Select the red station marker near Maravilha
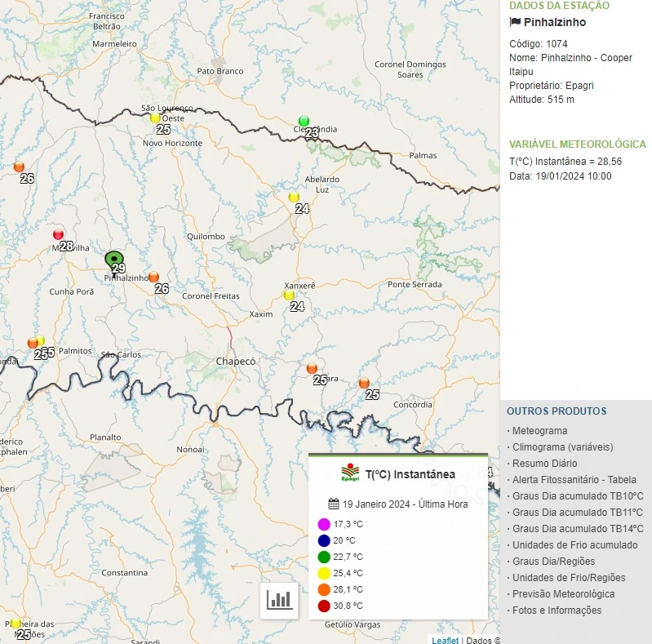The height and width of the screenshot is (644, 652). tap(59, 234)
